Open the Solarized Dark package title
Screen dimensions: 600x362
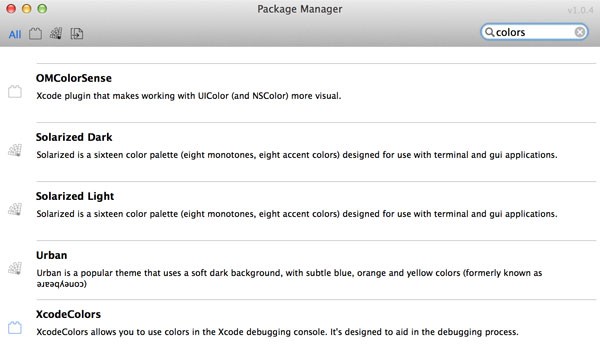(74, 137)
